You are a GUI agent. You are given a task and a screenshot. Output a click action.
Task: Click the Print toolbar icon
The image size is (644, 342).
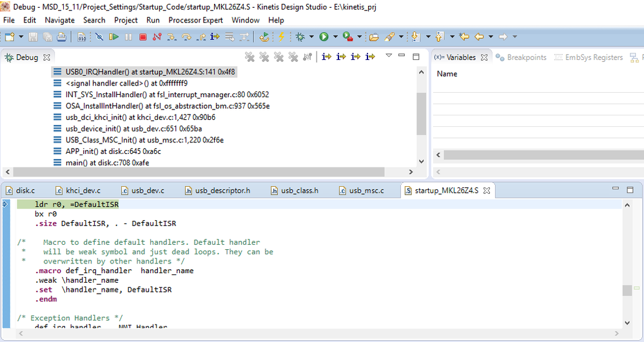[62, 37]
